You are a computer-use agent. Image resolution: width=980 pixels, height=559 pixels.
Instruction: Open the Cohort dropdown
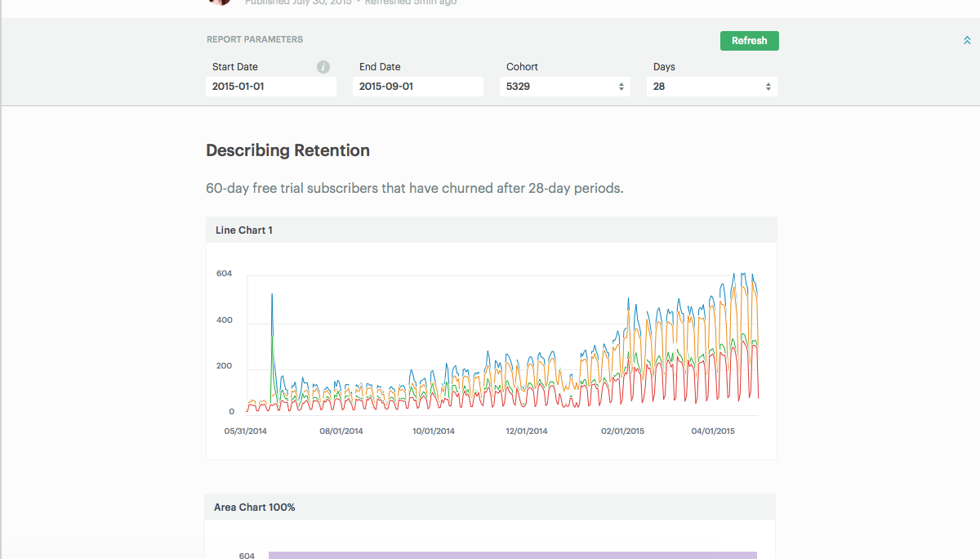click(564, 87)
